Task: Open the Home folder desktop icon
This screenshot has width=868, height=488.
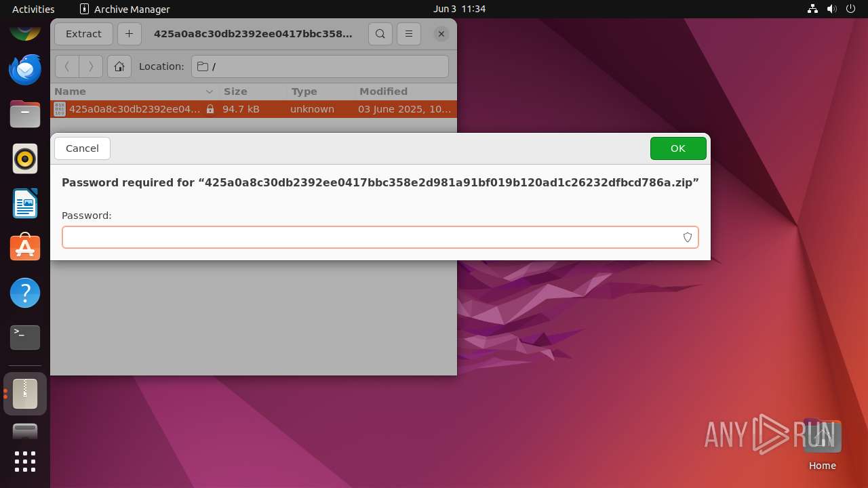Action: click(822, 445)
